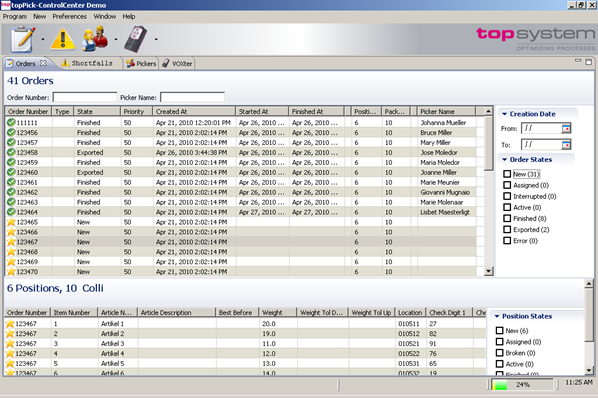Click star icon of order 123465

(11, 222)
